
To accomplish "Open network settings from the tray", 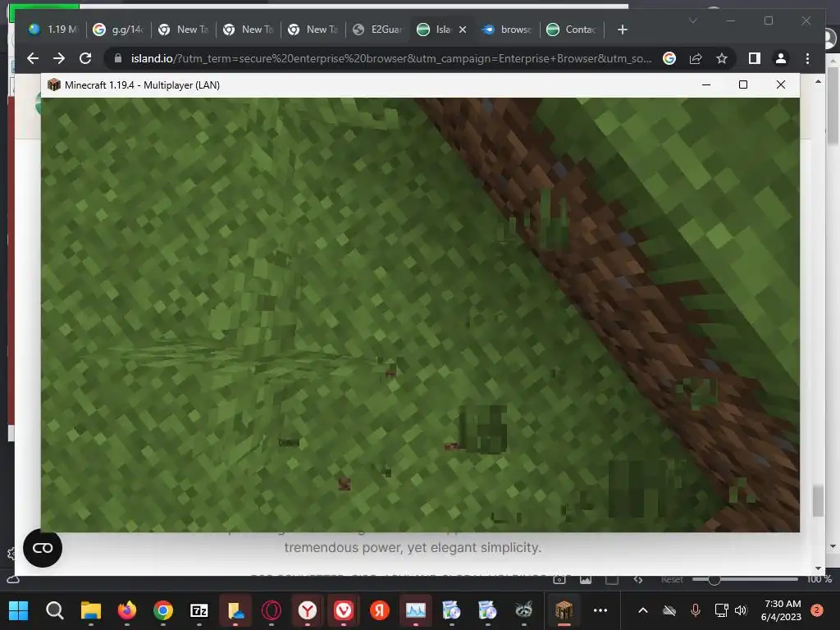I will click(721, 610).
